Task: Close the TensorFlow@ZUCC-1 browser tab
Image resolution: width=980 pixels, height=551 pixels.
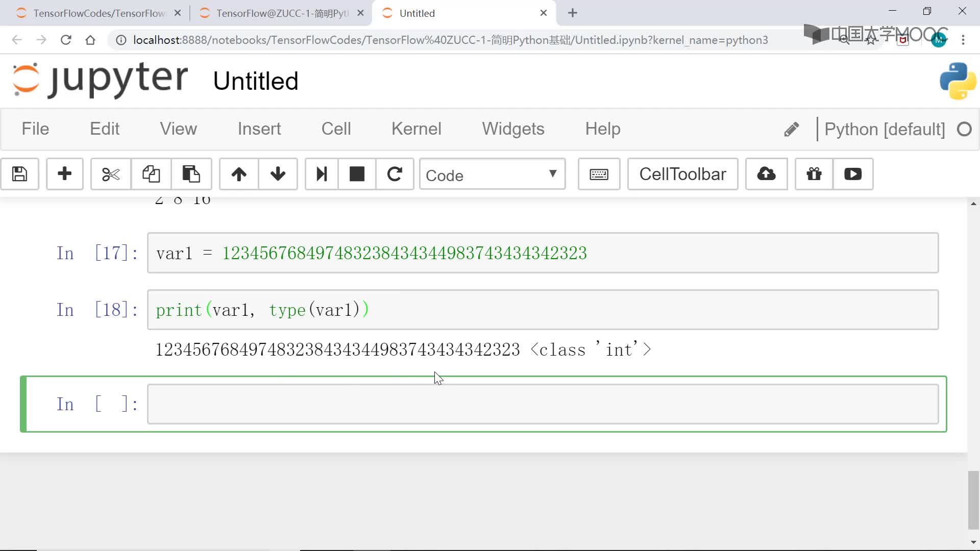Action: [360, 13]
